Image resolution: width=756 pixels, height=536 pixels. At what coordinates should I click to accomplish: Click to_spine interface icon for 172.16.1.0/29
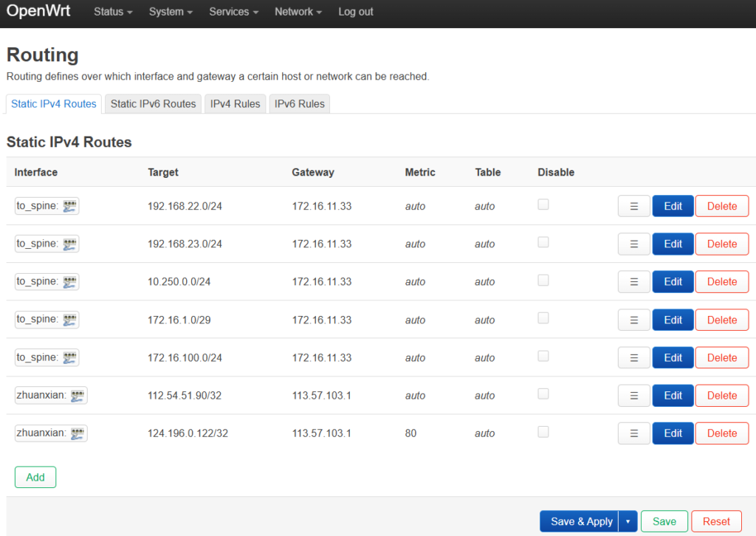click(x=69, y=320)
